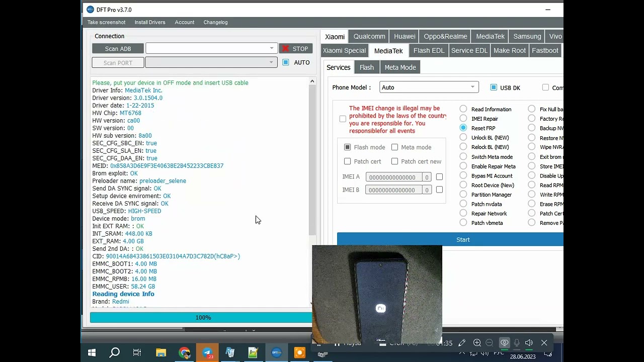The height and width of the screenshot is (362, 644).
Task: Expand the disabled PORT dropdown
Action: pyautogui.click(x=211, y=62)
